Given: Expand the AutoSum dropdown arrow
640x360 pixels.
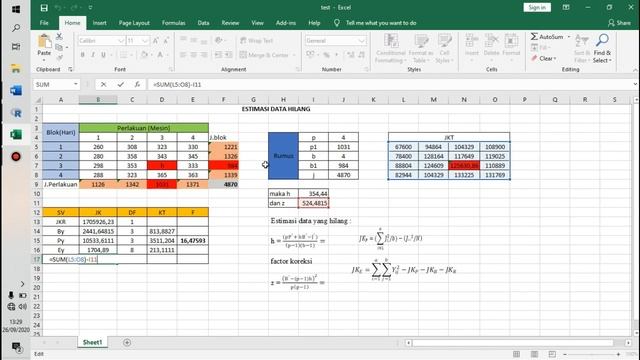Looking at the screenshot, I should (569, 37).
